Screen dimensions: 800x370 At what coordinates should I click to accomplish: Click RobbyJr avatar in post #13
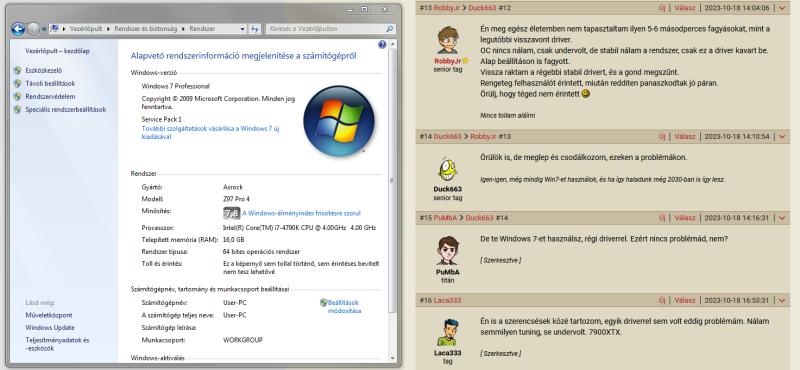[447, 40]
